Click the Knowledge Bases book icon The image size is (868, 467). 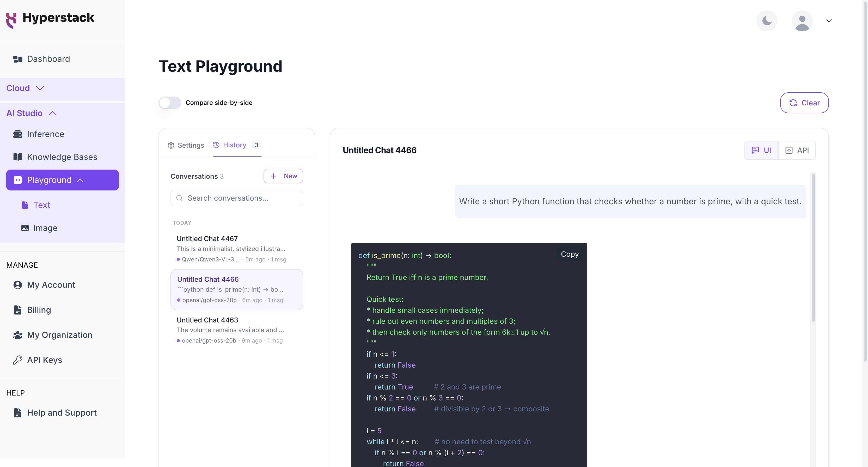click(17, 157)
